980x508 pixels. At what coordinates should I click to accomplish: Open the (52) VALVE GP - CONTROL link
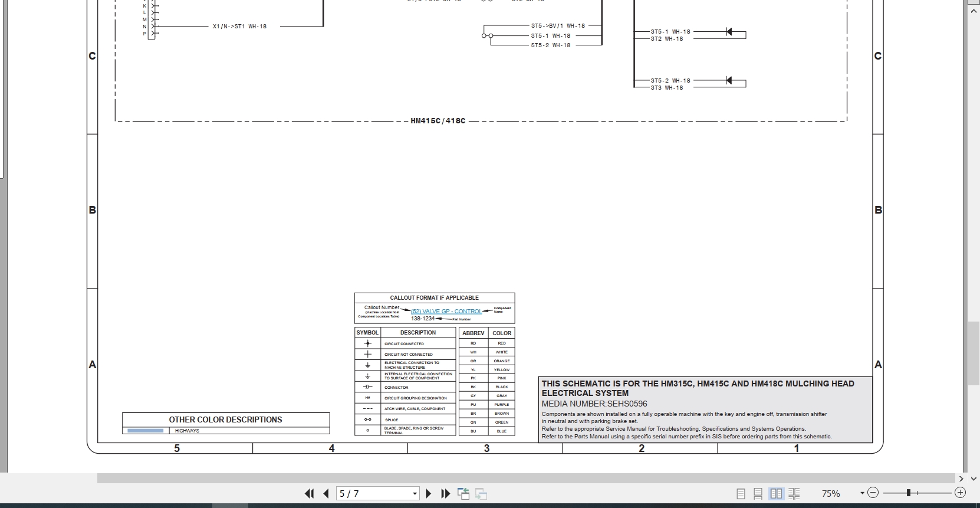click(x=446, y=311)
